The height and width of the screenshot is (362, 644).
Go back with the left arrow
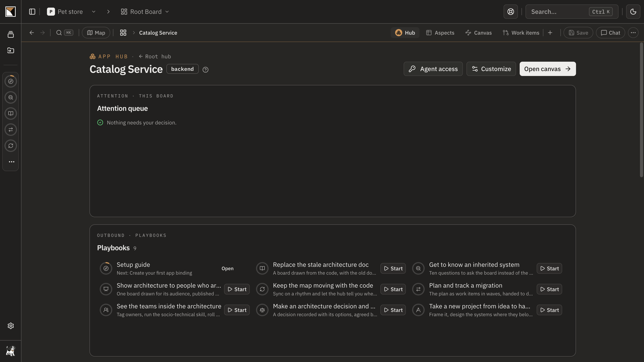point(32,33)
